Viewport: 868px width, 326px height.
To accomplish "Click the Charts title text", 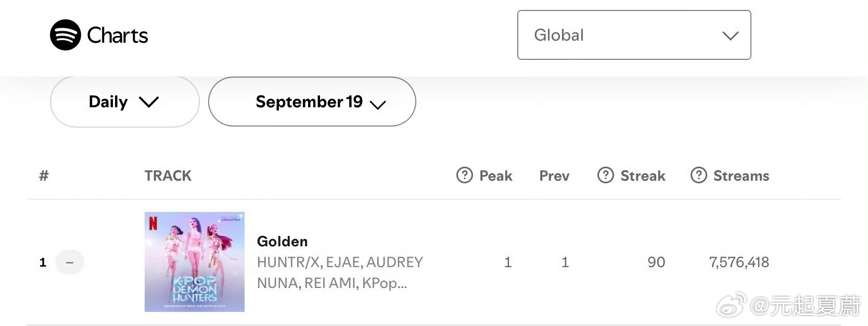I will 118,35.
